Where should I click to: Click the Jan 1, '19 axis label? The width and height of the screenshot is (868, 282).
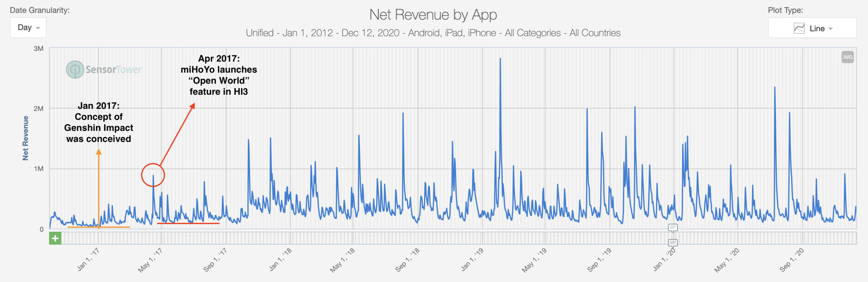(472, 259)
